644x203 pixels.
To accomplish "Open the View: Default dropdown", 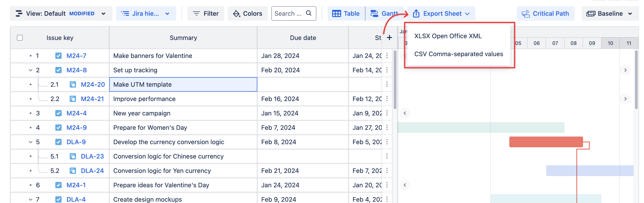I will tap(61, 13).
